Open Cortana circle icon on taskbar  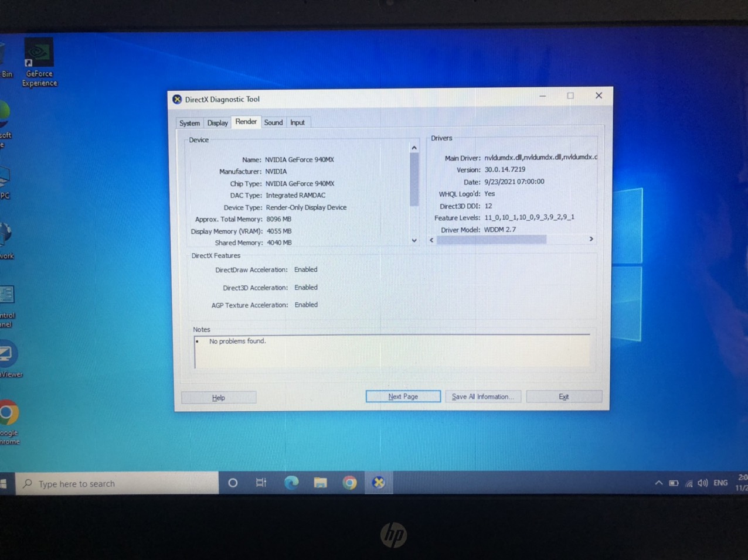click(x=233, y=483)
